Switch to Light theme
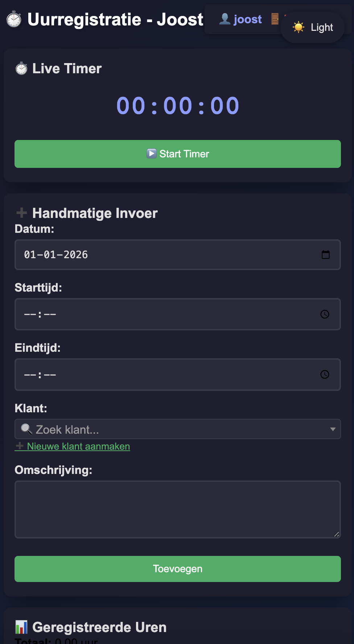354x644 pixels. pos(321,27)
